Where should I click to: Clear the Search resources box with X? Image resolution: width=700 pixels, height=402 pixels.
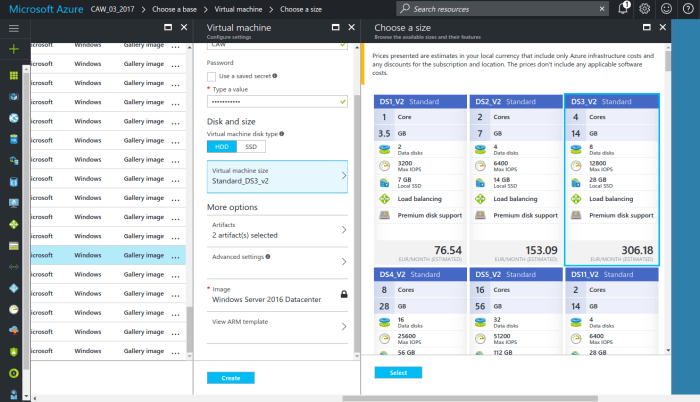click(602, 8)
